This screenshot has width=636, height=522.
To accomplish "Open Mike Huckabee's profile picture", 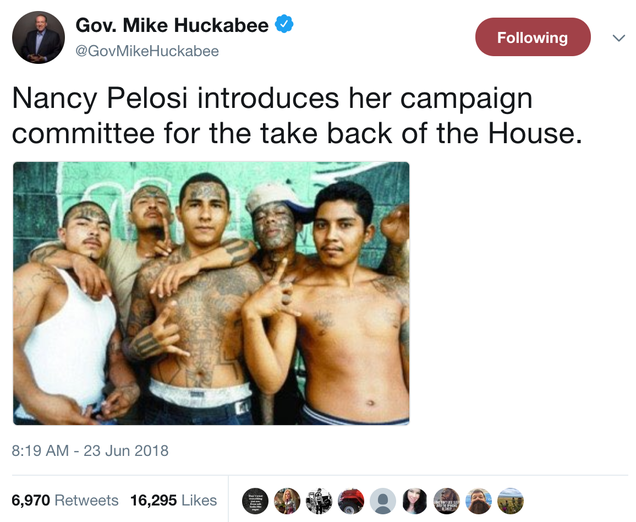I will tap(39, 37).
